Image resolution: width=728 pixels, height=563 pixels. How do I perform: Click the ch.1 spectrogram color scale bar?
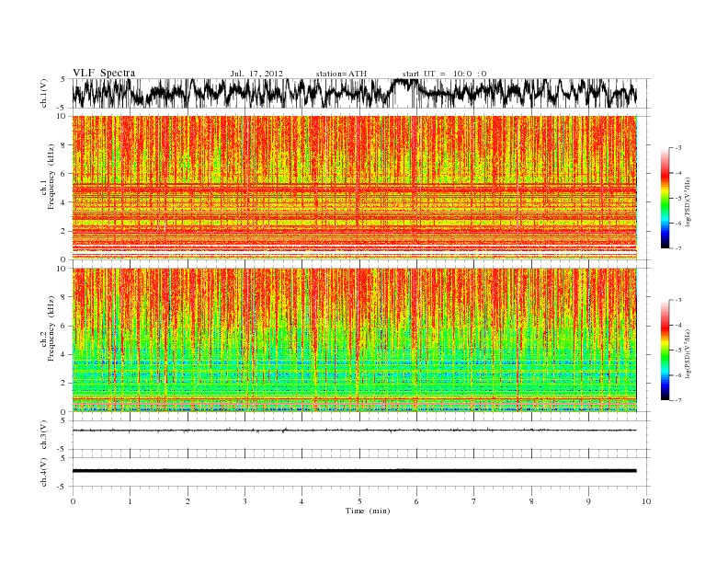[x=665, y=198]
